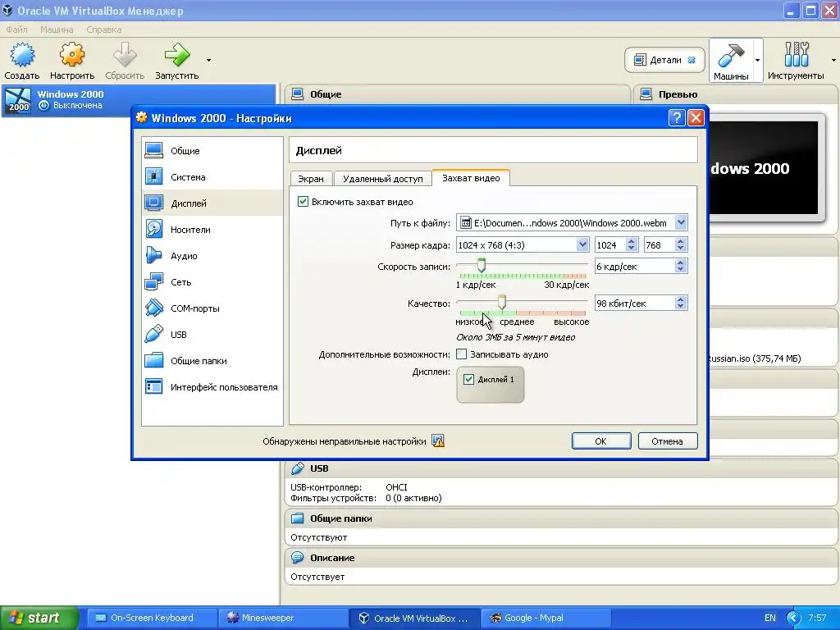840x630 pixels.
Task: Switch to Minesweeper in taskbar
Action: tap(282, 618)
